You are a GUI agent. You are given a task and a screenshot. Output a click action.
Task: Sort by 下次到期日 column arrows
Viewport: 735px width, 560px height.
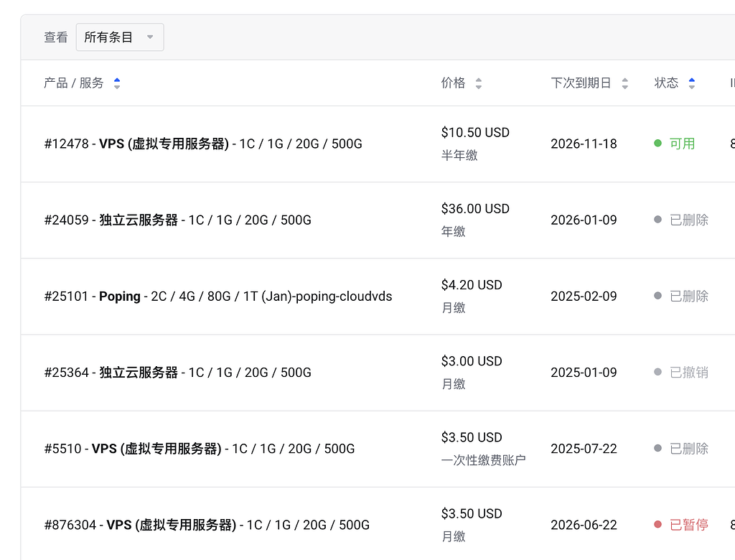coord(625,83)
